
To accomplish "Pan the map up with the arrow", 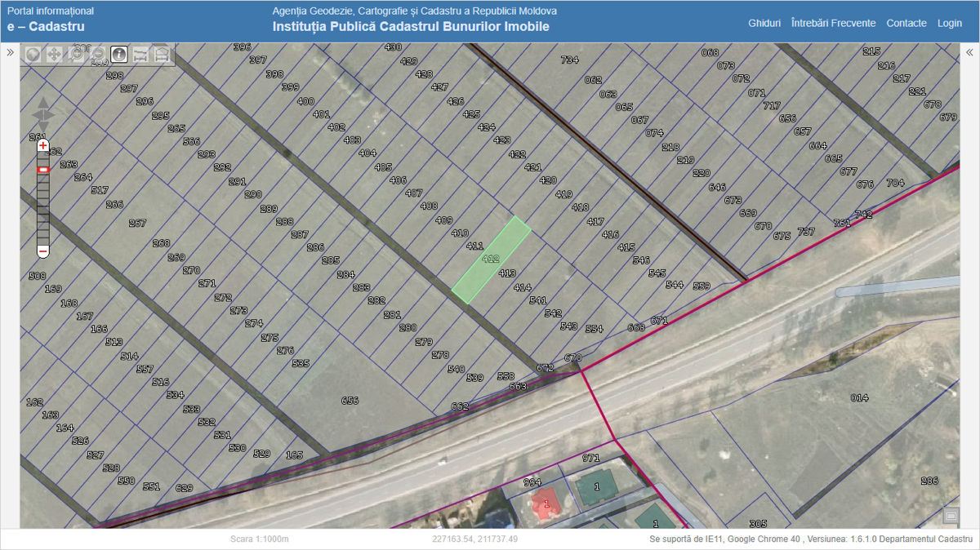I will tap(43, 104).
